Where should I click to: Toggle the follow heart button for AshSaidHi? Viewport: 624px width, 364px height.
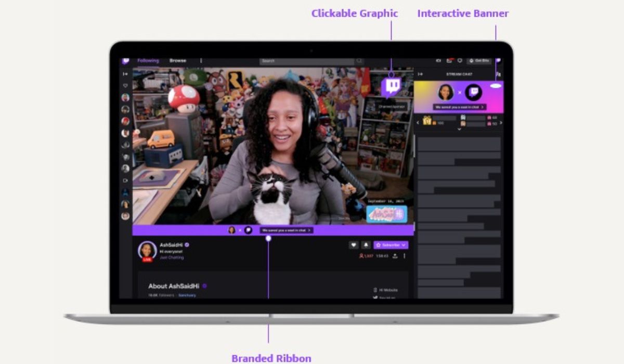(x=354, y=245)
